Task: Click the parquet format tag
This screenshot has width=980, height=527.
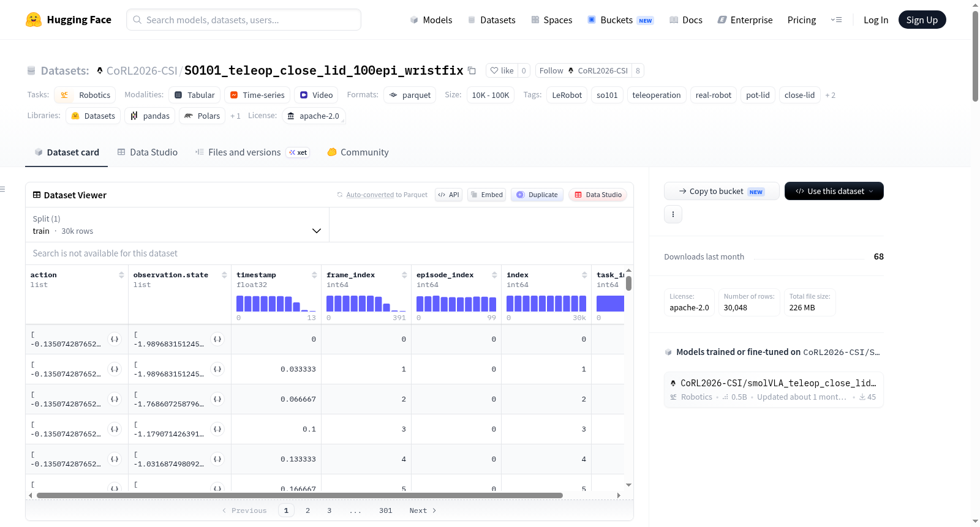Action: pos(410,95)
